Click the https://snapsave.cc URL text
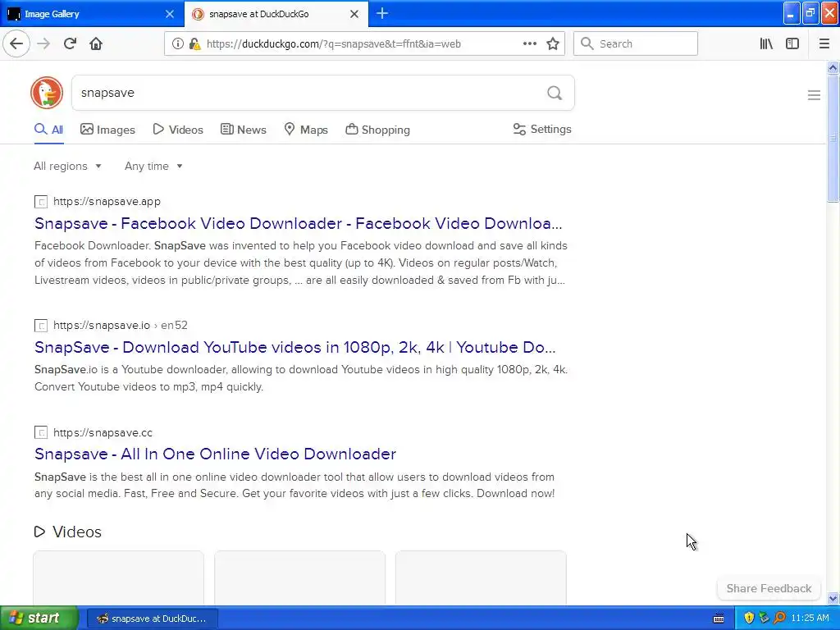Viewport: 840px width, 630px height. pos(103,432)
